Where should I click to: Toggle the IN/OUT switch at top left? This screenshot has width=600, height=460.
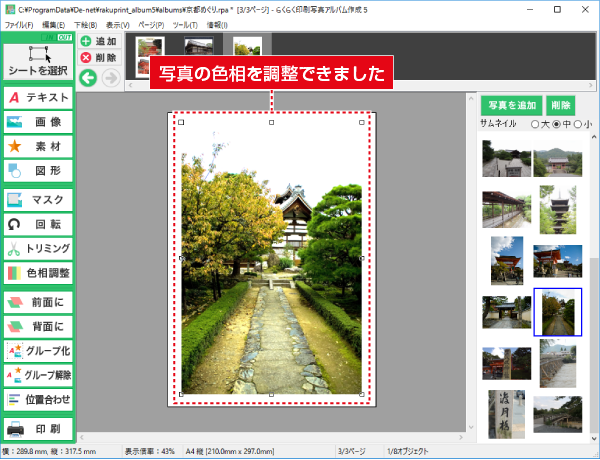click(x=57, y=37)
